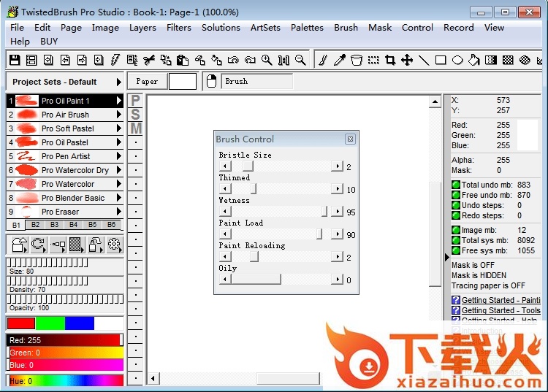Pick the green color swatch
548x392 pixels.
pyautogui.click(x=50, y=323)
